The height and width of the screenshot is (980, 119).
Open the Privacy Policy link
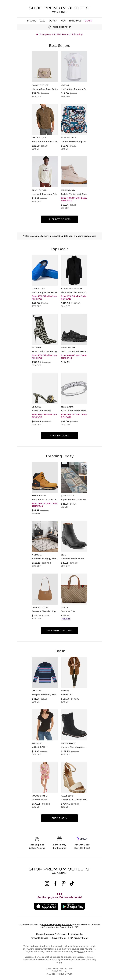pos(59,938)
